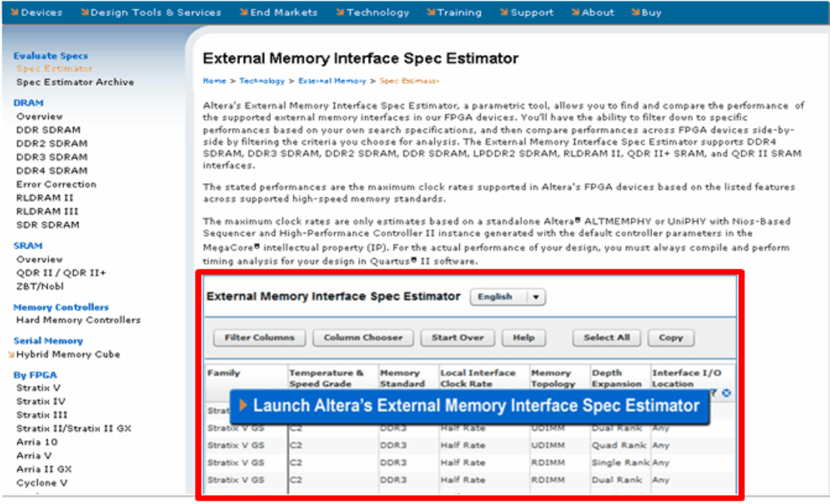Open the English language dropdown
This screenshot has width=830, height=504.
pos(507,297)
